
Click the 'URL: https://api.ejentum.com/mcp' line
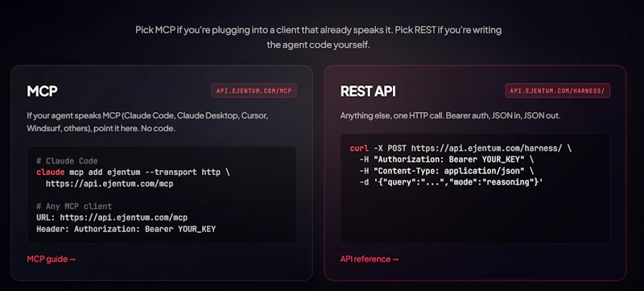click(x=112, y=218)
